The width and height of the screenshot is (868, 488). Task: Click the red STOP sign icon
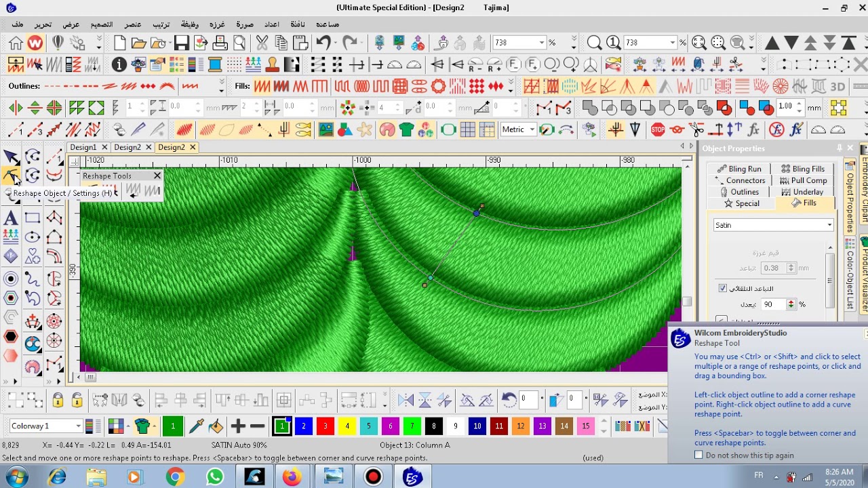click(657, 129)
